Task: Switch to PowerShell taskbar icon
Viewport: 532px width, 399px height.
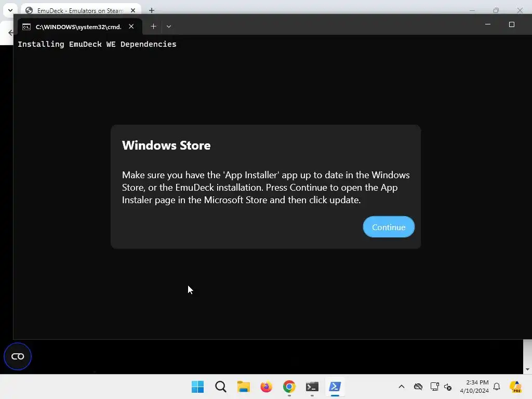Action: click(x=335, y=387)
